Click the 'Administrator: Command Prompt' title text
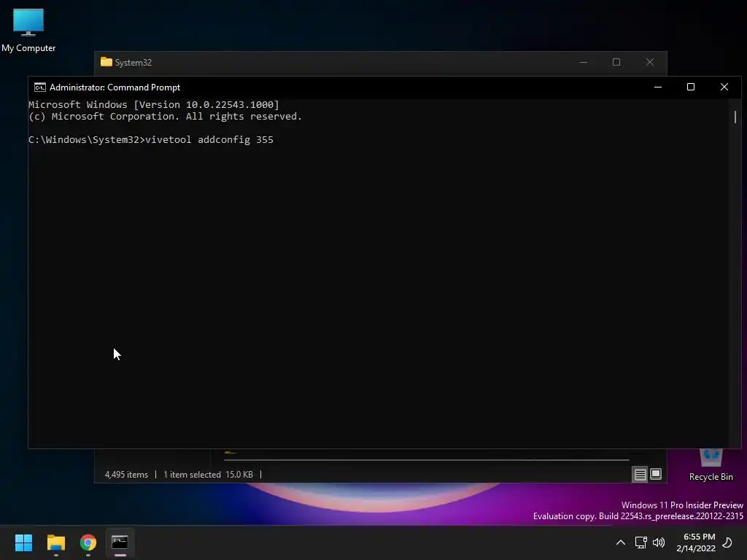The image size is (747, 560). tap(115, 87)
